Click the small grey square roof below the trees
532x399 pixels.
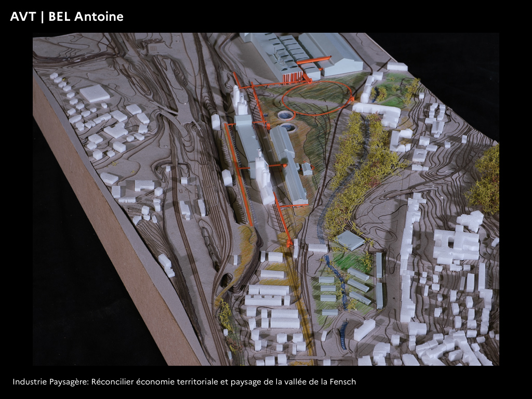point(349,240)
